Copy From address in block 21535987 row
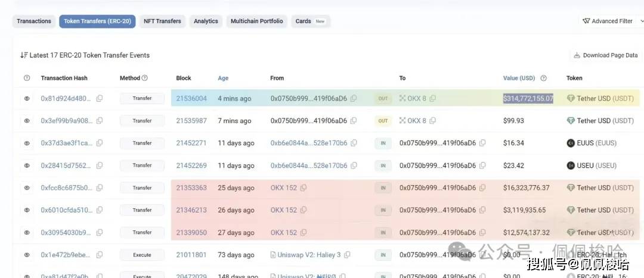Viewport: 644px width, 278px height. coord(354,121)
